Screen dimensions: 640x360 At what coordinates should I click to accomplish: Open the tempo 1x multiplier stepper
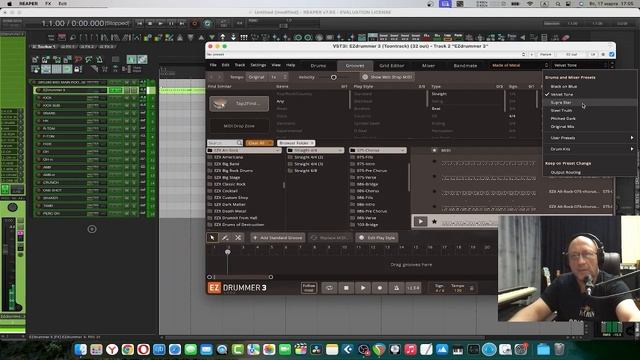click(x=279, y=77)
